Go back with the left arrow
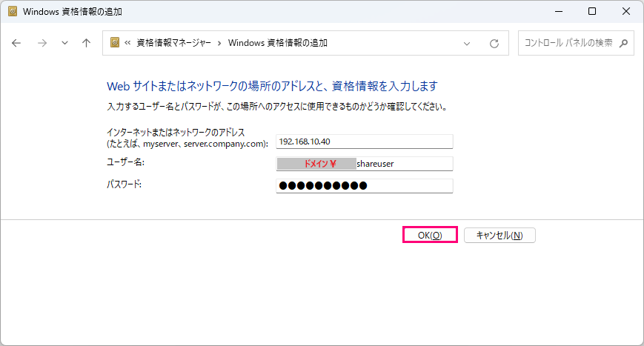The height and width of the screenshot is (346, 644). click(16, 43)
